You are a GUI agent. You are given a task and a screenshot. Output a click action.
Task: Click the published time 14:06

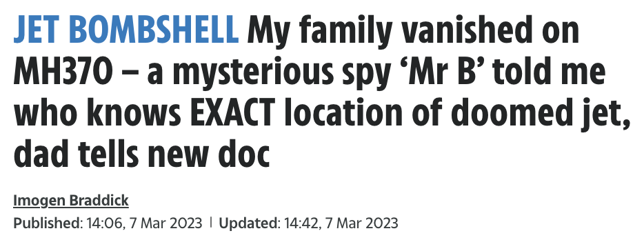(x=105, y=223)
